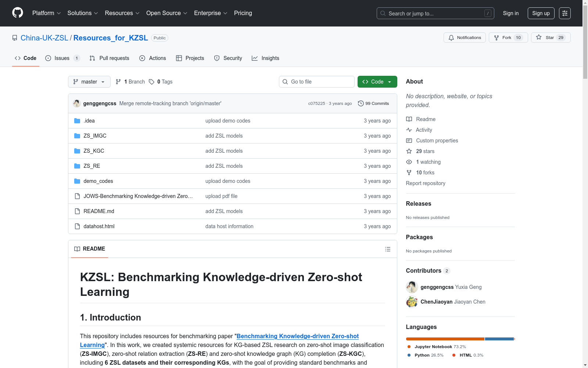Click the HTML language legend dot

point(454,355)
